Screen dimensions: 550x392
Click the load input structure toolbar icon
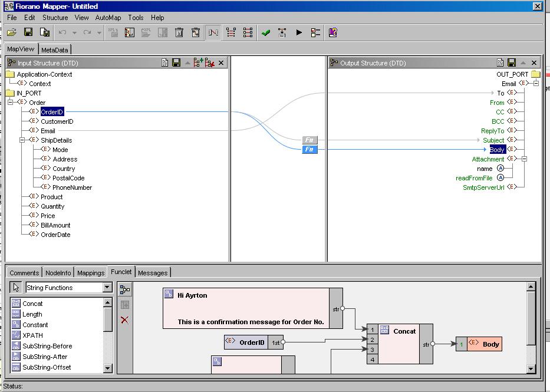130,32
